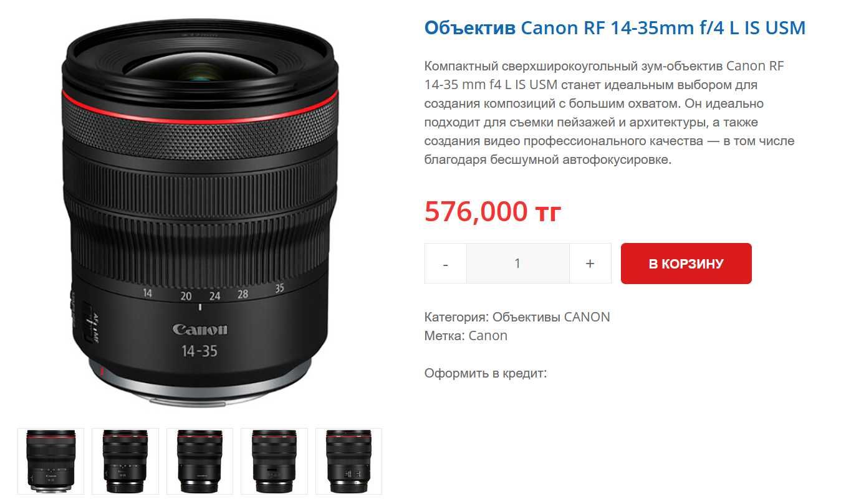Click the 576,000 тг price

click(x=493, y=212)
